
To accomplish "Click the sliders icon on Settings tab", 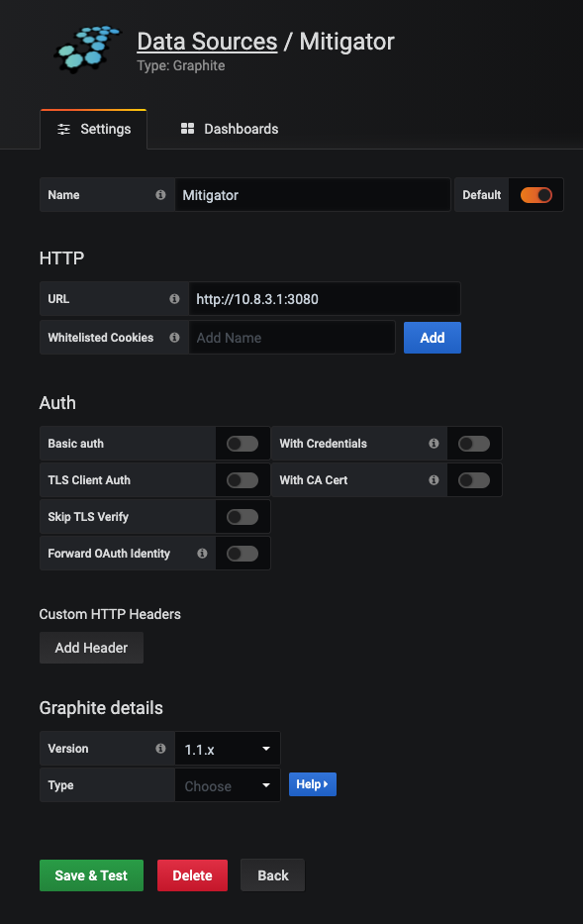I will 63,129.
